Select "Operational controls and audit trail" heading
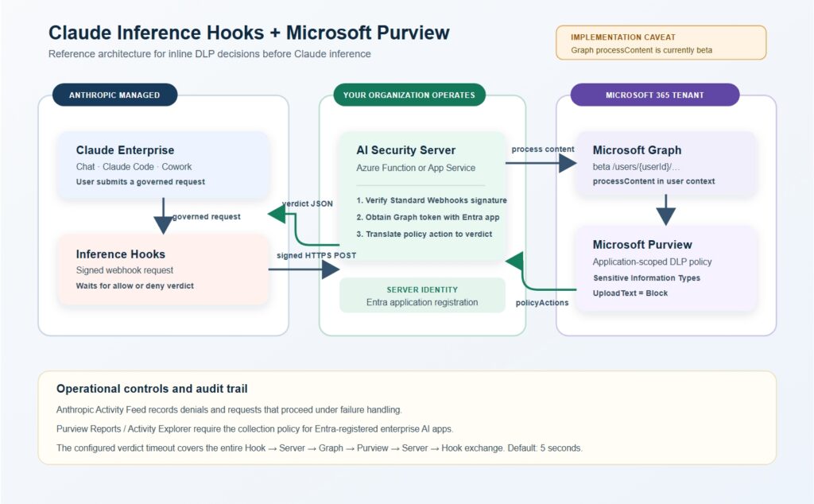Viewport: 814px width, 504px height. 152,389
